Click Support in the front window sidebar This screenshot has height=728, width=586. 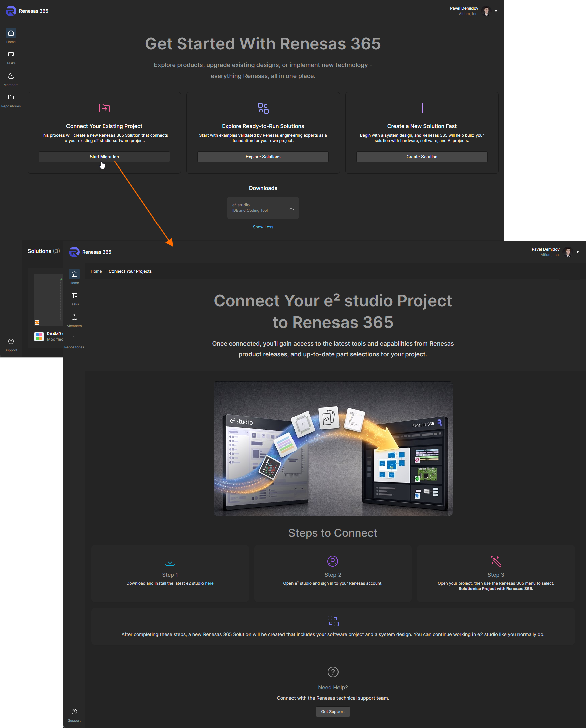click(x=74, y=715)
